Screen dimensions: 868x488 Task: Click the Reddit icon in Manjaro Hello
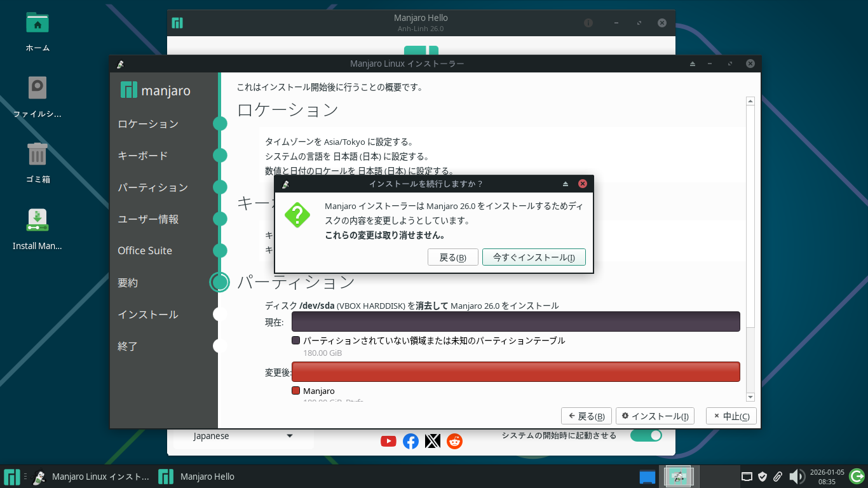[x=455, y=441]
